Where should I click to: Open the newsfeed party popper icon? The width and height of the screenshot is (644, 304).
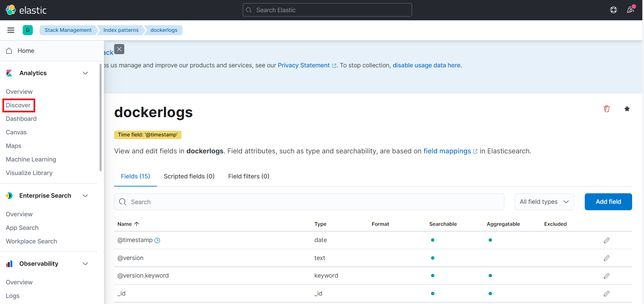(630, 10)
